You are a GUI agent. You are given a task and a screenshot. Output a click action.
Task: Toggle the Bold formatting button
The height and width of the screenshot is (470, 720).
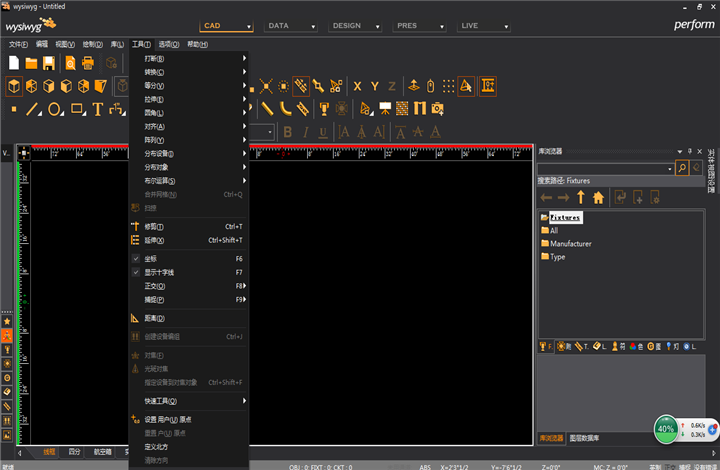(288, 132)
